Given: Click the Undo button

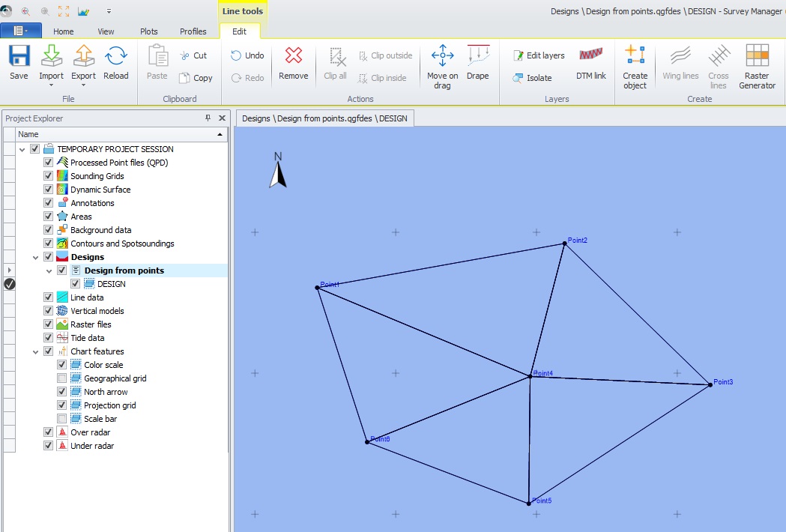Looking at the screenshot, I should [247, 55].
